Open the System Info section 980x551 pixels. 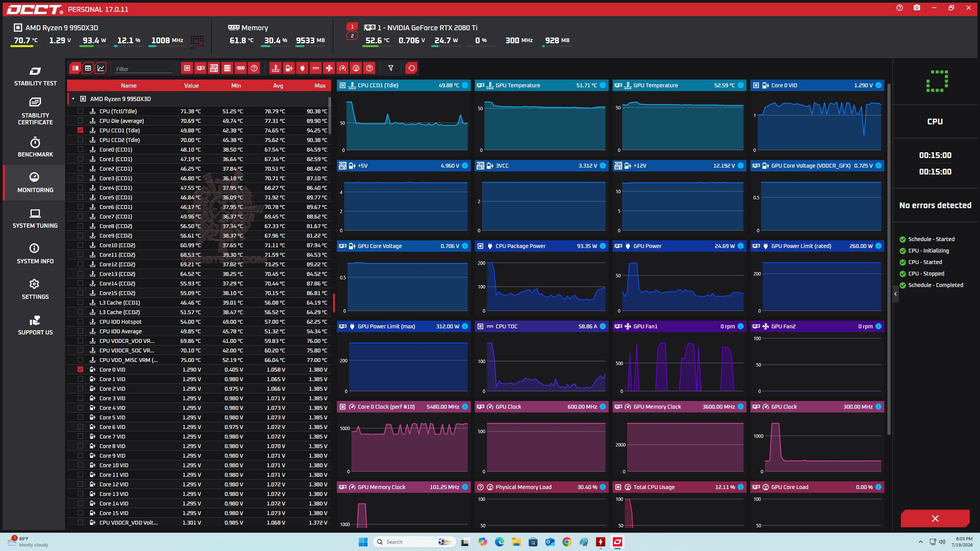click(35, 254)
